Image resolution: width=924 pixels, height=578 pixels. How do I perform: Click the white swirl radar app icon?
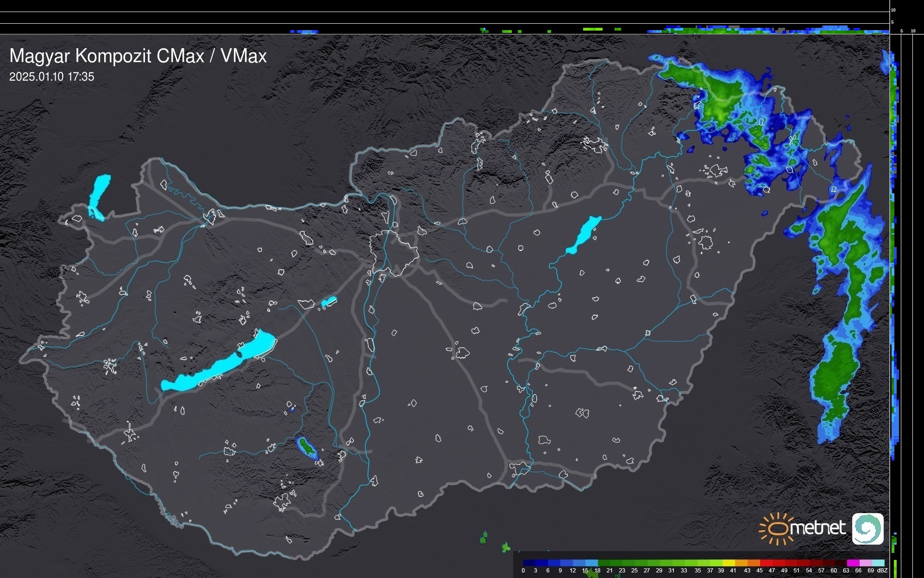pos(867,528)
